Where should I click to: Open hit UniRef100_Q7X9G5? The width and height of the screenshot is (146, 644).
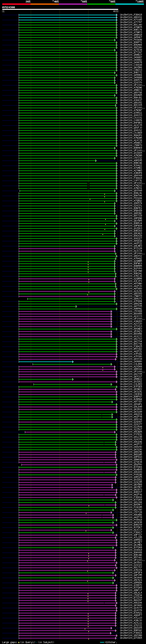[131, 638]
